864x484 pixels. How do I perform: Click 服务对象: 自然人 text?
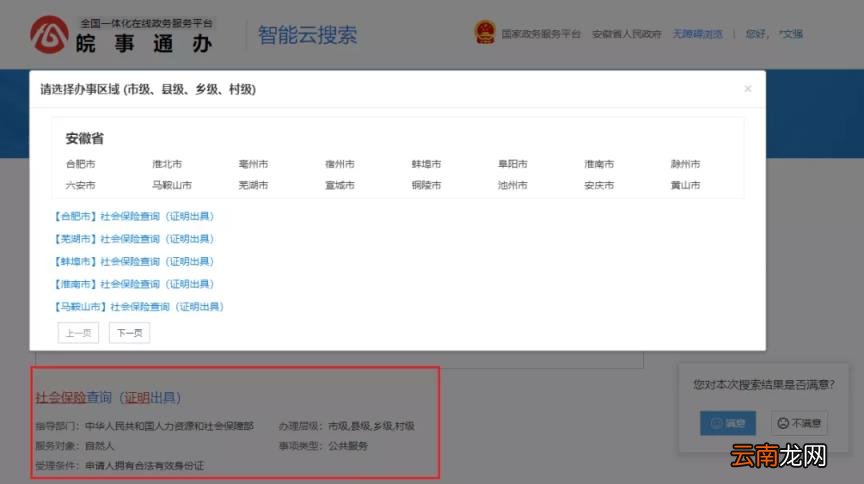pos(75,446)
